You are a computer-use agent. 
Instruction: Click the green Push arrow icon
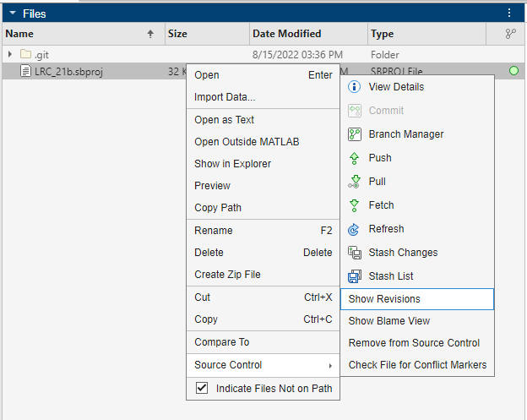[x=355, y=158]
